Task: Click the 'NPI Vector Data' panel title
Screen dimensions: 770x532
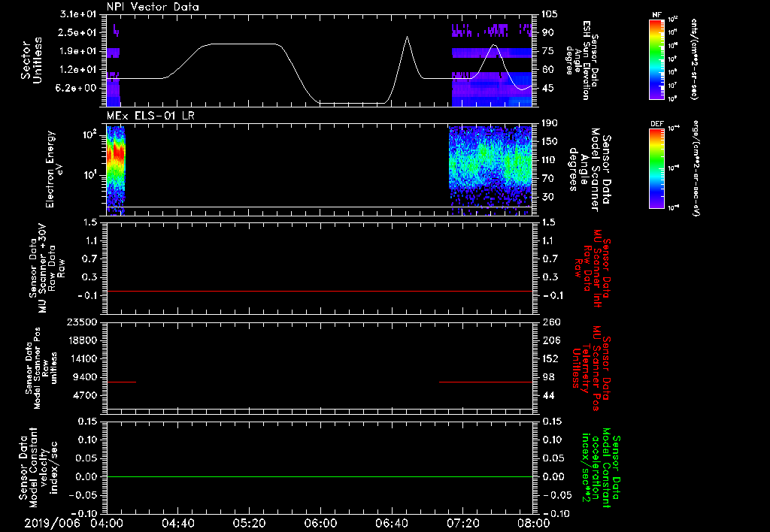Action: (153, 7)
